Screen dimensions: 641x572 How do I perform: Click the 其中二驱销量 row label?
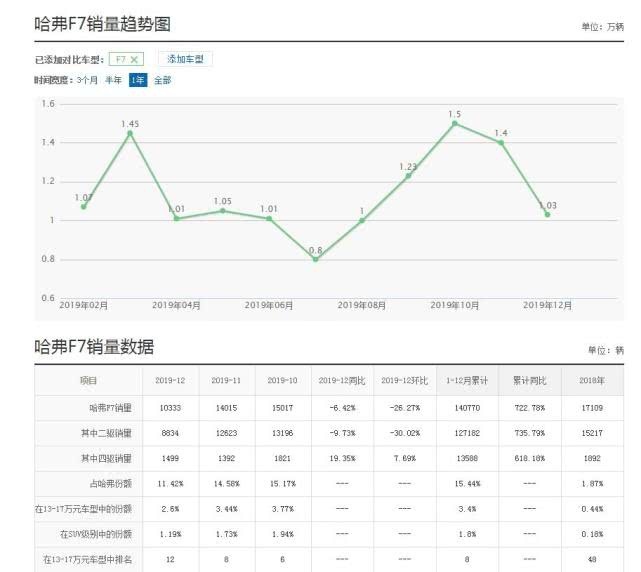(106, 433)
